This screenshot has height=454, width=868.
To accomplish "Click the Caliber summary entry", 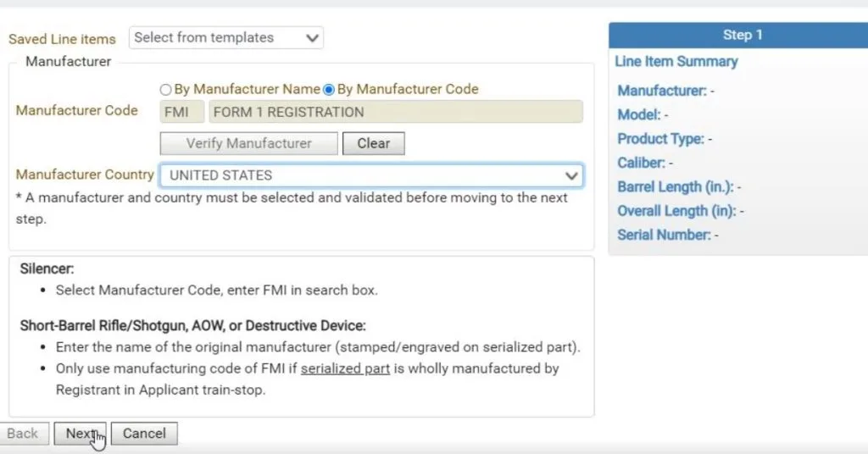I will pyautogui.click(x=645, y=163).
